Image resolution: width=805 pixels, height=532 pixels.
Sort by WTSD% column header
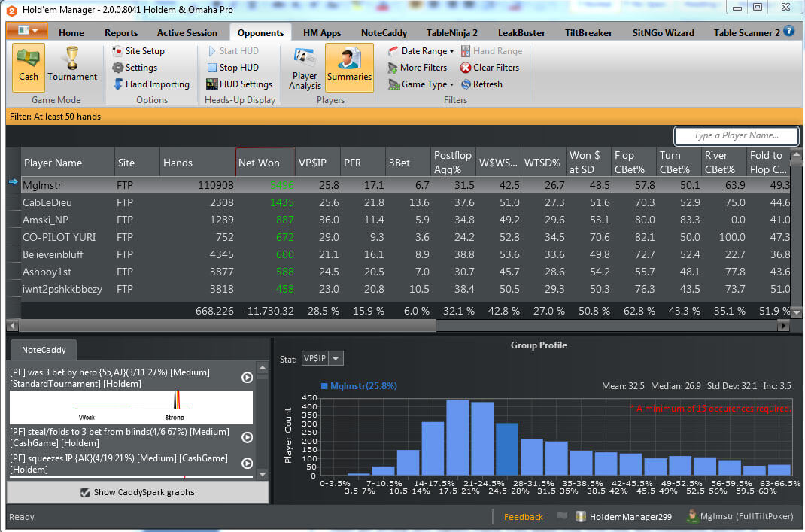[x=543, y=163]
